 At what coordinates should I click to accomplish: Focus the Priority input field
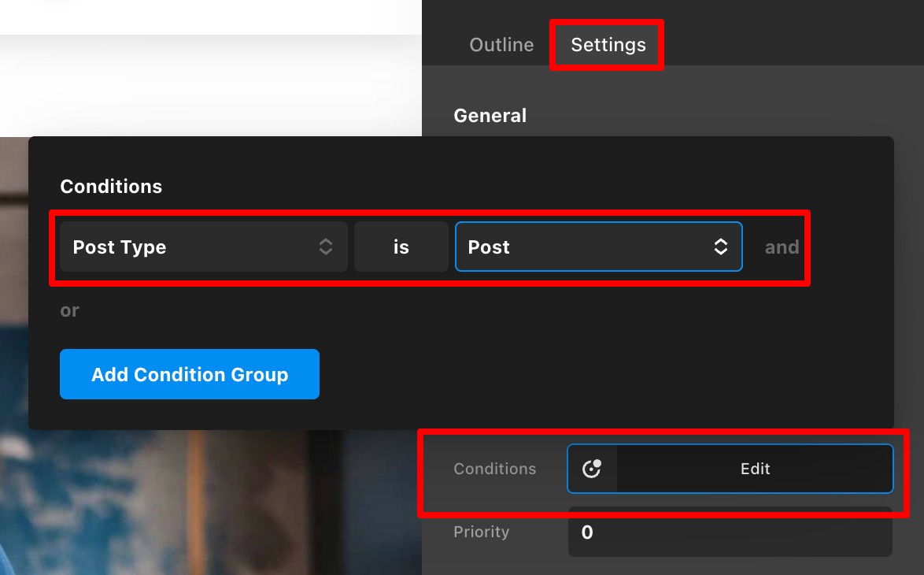pyautogui.click(x=730, y=532)
